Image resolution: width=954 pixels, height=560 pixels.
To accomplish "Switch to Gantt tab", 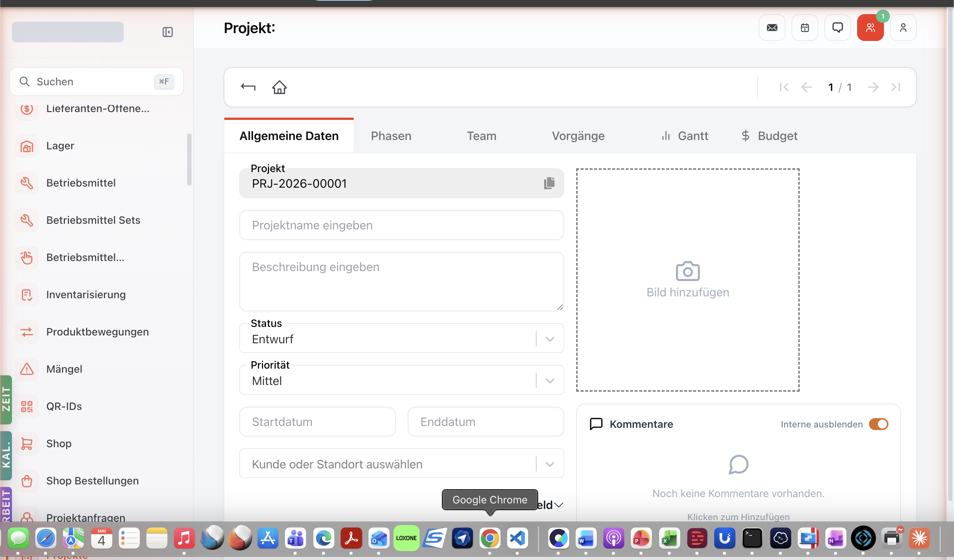I will coord(685,136).
